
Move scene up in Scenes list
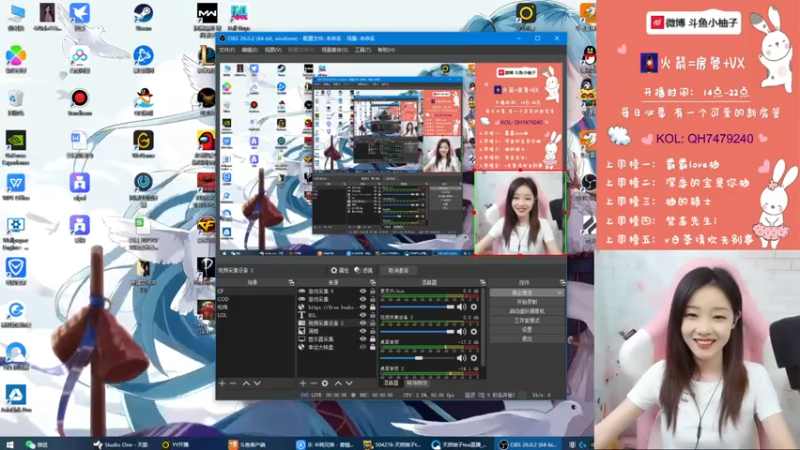[x=246, y=383]
